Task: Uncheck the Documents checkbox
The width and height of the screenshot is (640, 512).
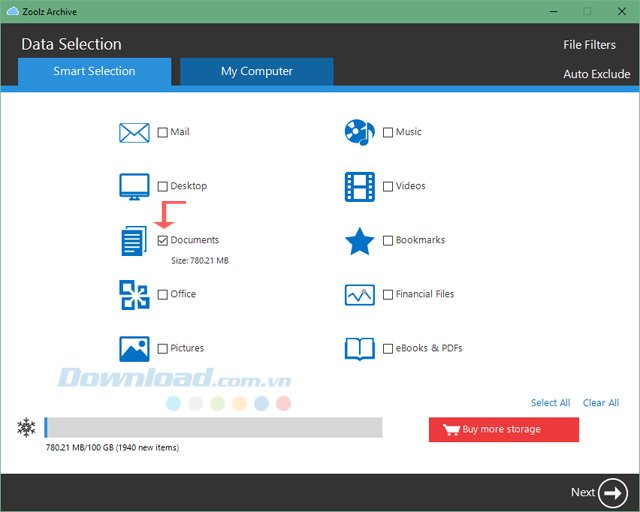Action: point(163,241)
